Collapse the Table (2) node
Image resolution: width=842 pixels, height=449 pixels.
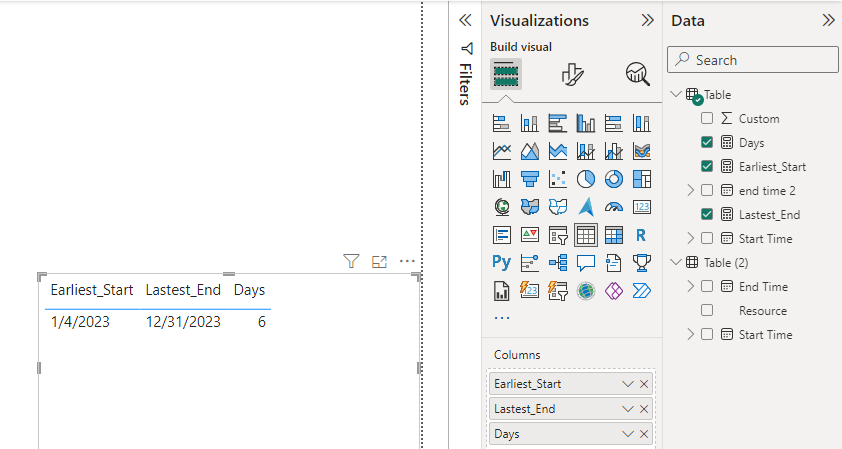[676, 262]
